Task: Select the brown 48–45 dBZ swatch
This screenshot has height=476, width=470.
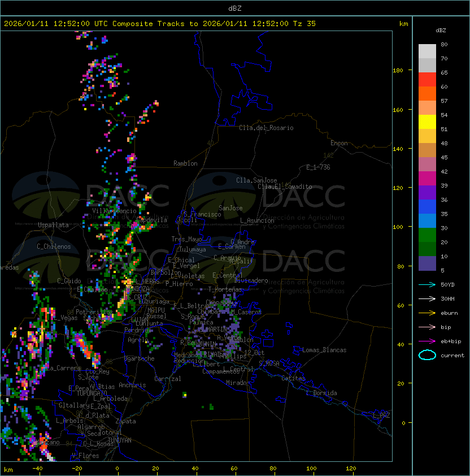Action: pyautogui.click(x=427, y=150)
